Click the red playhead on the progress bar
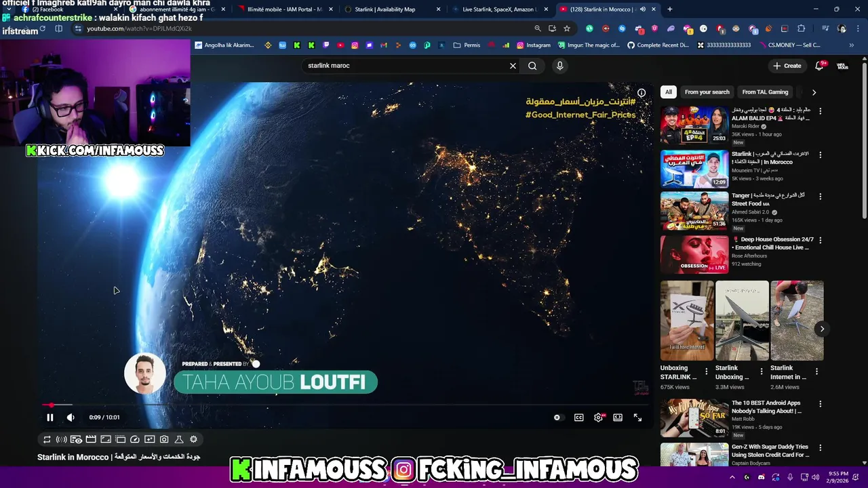Screen dimensions: 868x488 tap(52, 405)
